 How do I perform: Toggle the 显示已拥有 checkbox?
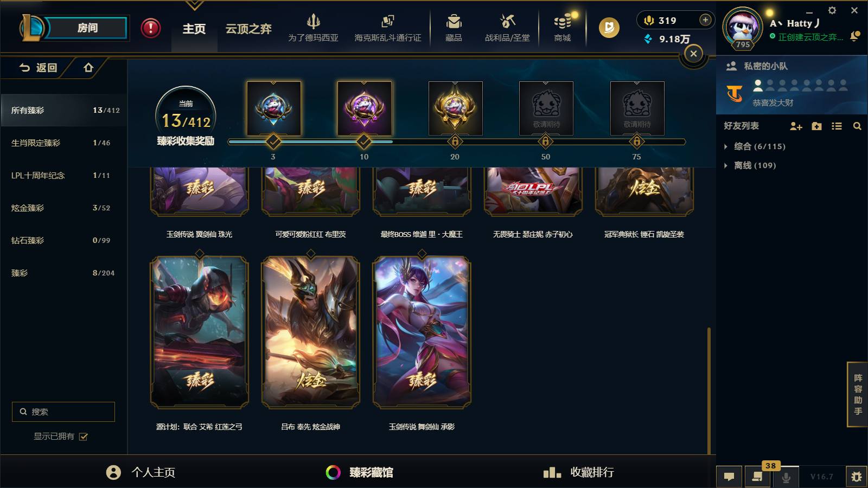tap(83, 436)
